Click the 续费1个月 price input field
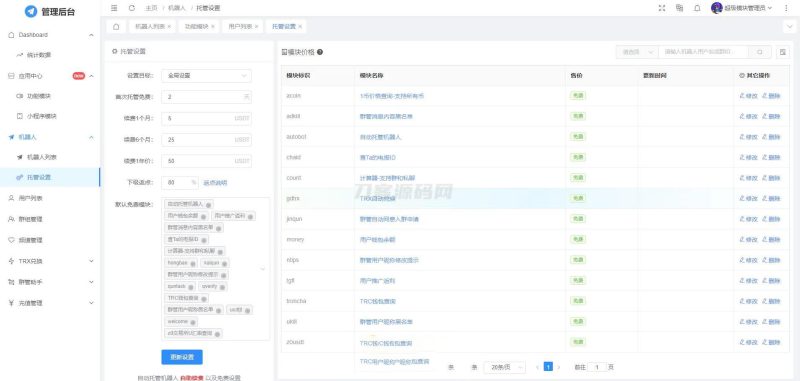Image resolution: width=800 pixels, height=381 pixels. (206, 118)
